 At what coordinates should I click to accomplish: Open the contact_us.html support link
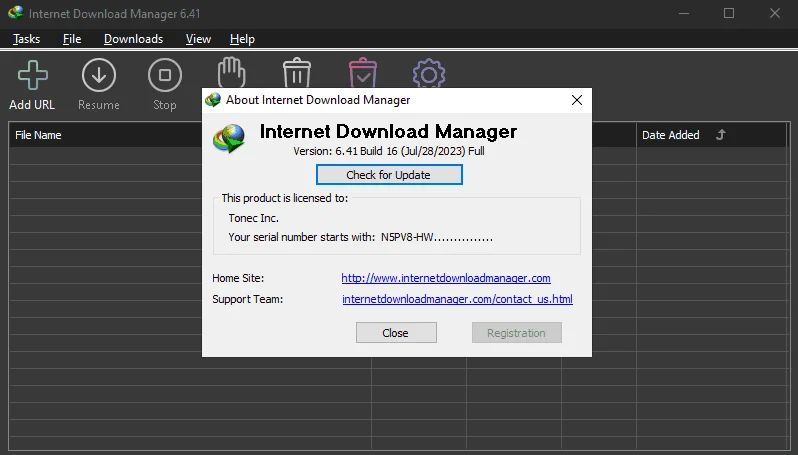(x=457, y=299)
